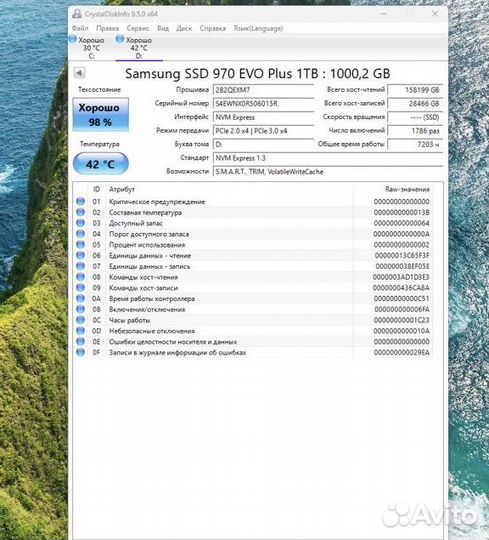Click the power on hours value 7203 ч

pos(415,144)
